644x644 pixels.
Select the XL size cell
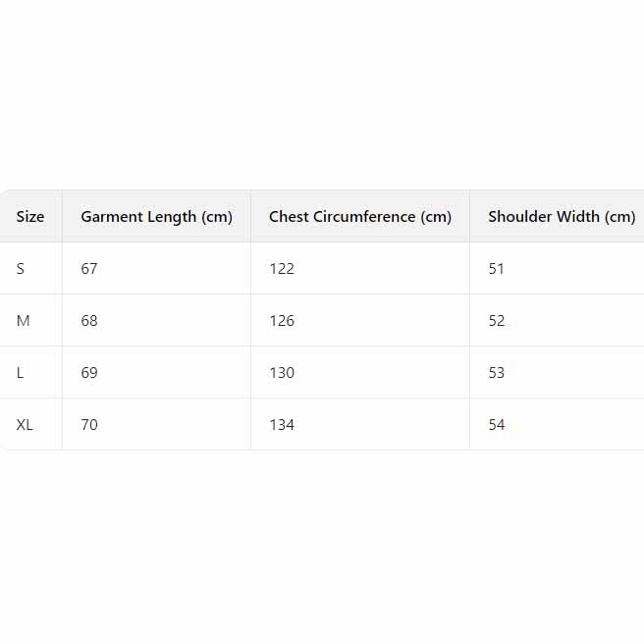[x=26, y=425]
